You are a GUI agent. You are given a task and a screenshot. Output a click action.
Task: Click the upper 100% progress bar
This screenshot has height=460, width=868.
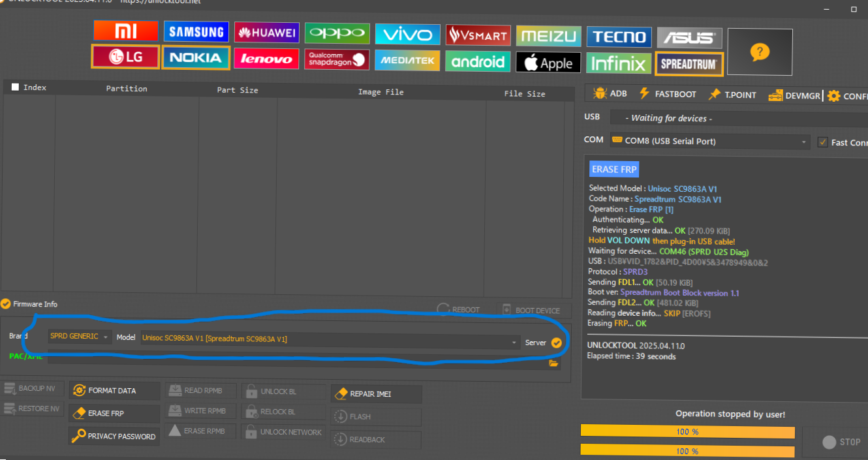click(687, 432)
